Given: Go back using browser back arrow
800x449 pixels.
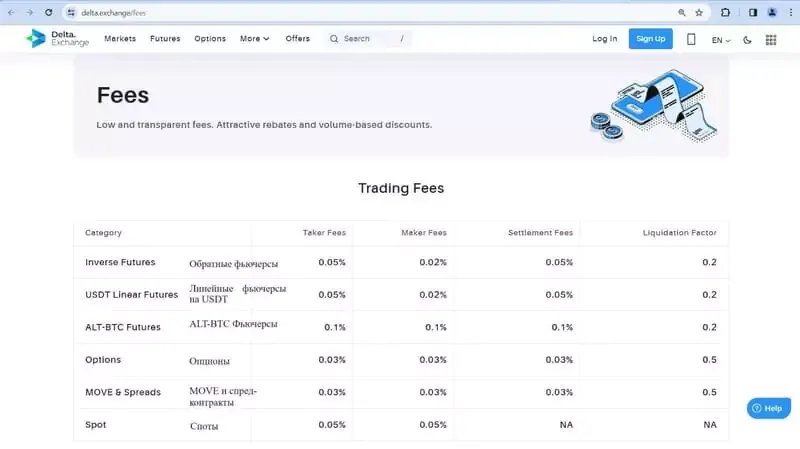Looking at the screenshot, I should [x=11, y=13].
